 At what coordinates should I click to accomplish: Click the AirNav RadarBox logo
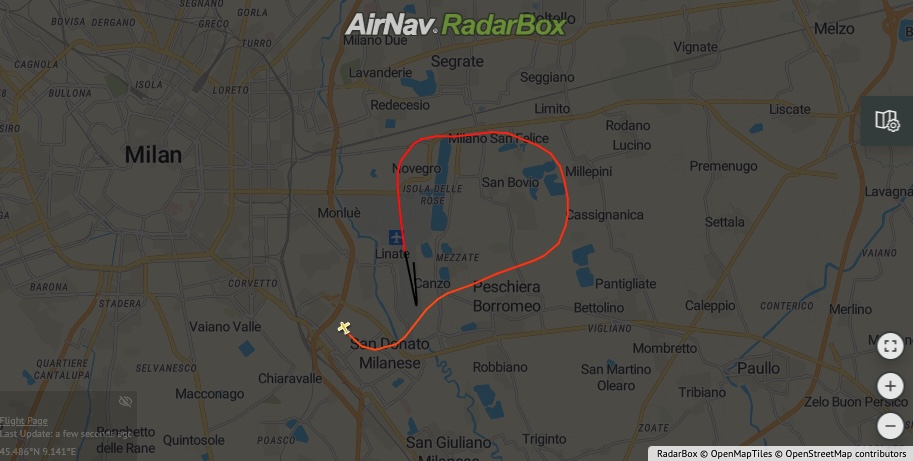[455, 25]
